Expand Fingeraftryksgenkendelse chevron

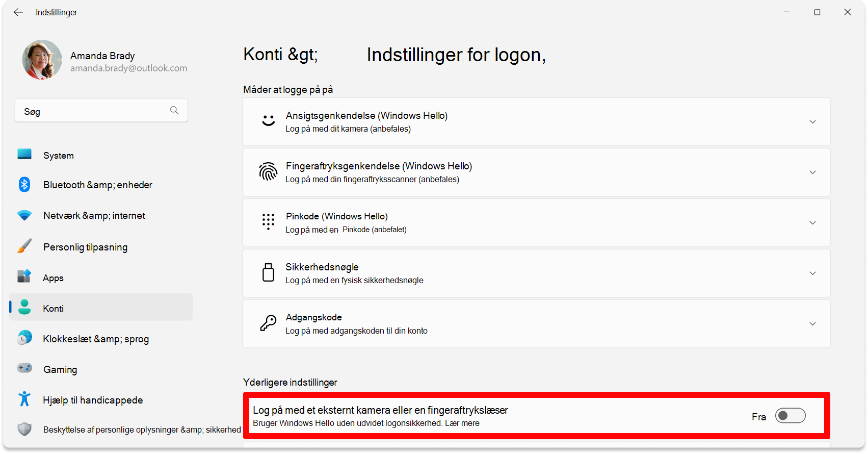pos(812,172)
